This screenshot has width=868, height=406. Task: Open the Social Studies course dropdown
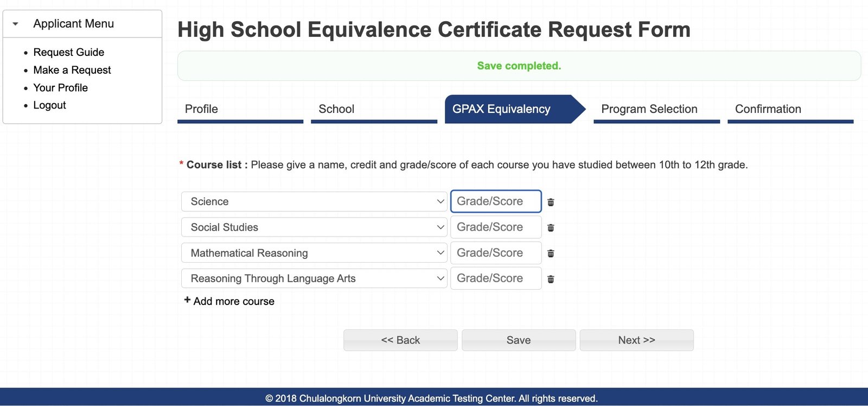coord(314,227)
